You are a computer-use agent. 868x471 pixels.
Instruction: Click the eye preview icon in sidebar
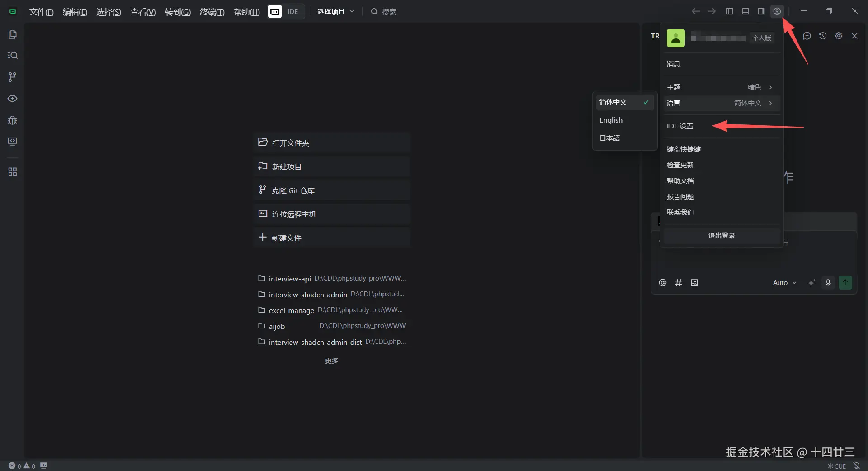point(13,99)
